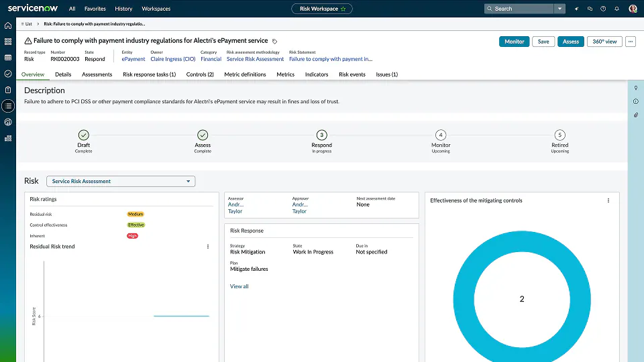Open the 360° view button
Screen dimensions: 644x362
point(604,42)
